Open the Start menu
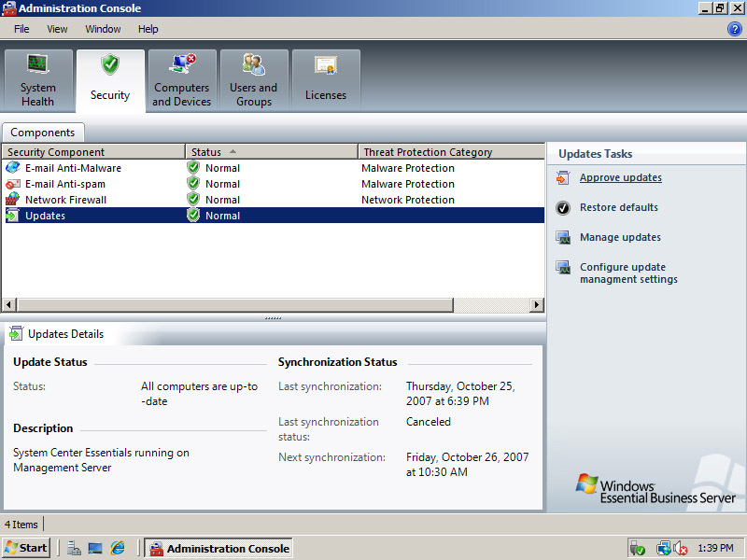747x560 pixels. tap(26, 548)
